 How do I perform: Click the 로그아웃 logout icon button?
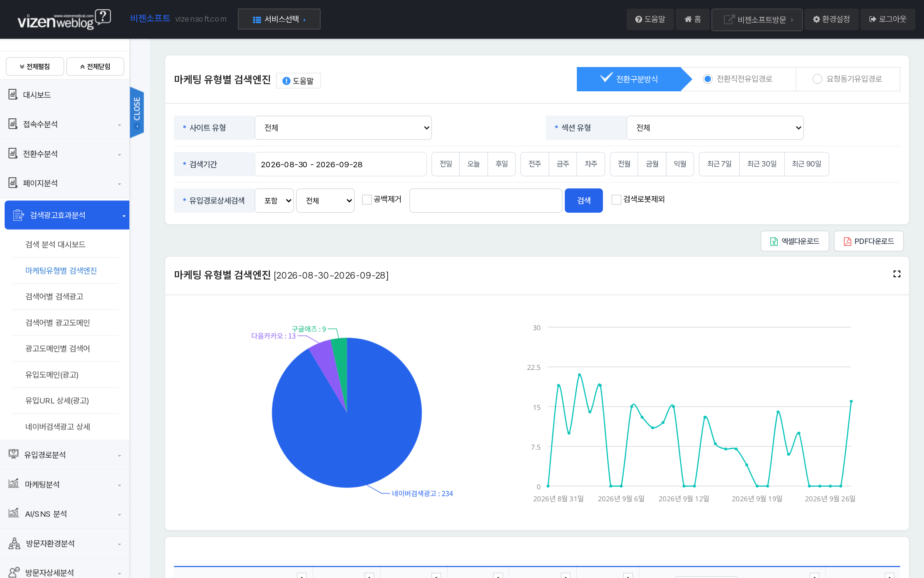click(888, 19)
